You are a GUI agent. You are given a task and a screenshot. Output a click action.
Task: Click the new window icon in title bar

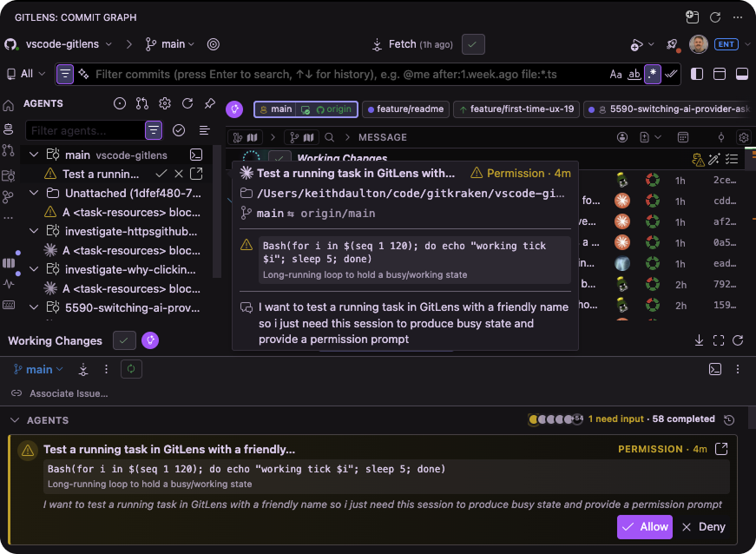click(x=693, y=17)
